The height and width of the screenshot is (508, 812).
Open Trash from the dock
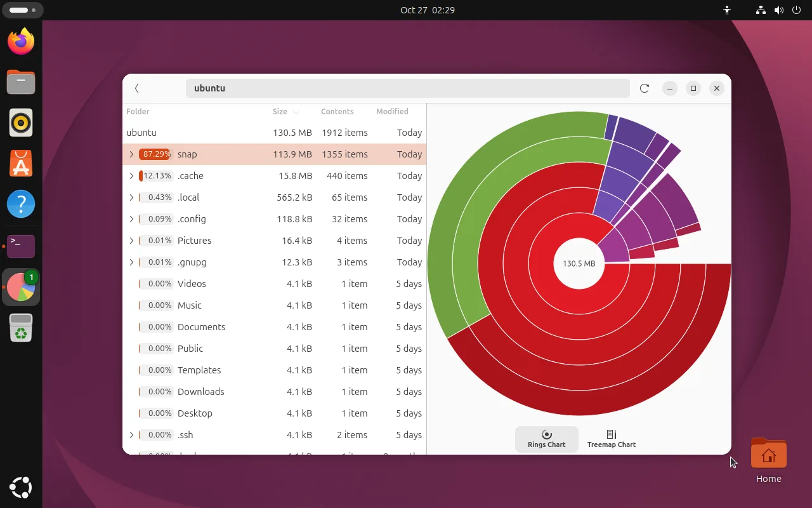pyautogui.click(x=21, y=327)
